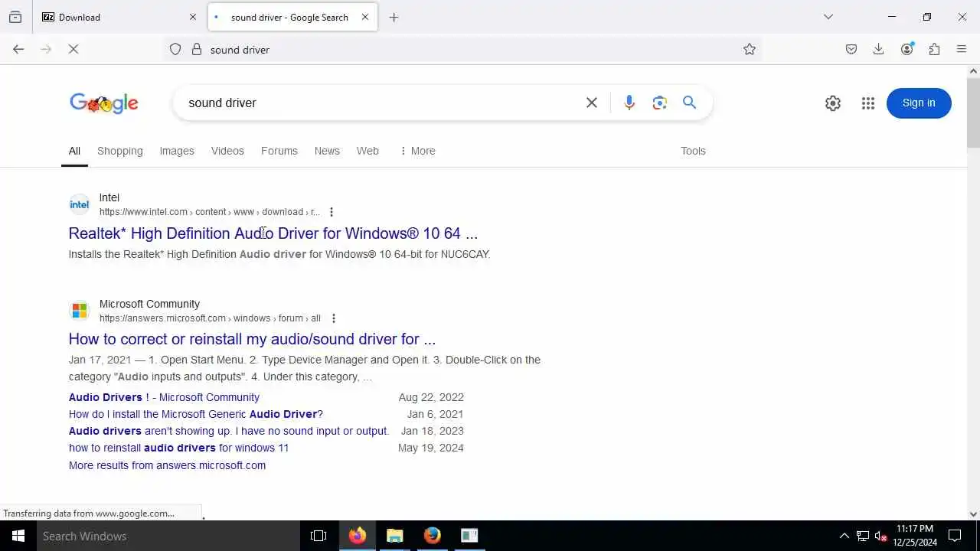Viewport: 980px width, 551px height.
Task: Close the Download tab
Action: click(193, 17)
